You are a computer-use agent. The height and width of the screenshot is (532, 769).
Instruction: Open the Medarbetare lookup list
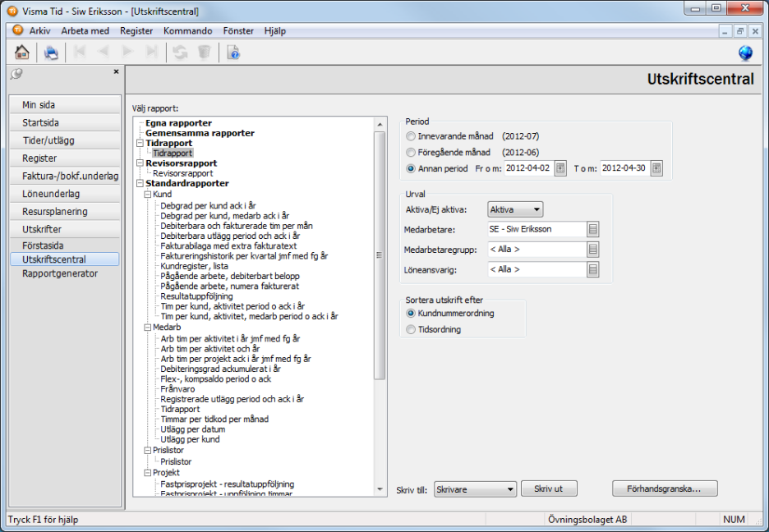coord(593,229)
